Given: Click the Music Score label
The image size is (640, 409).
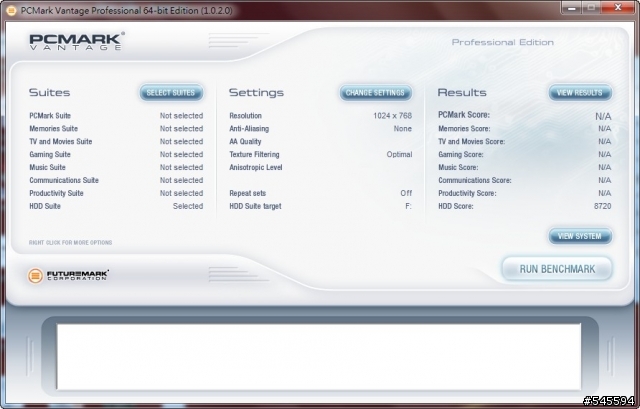Looking at the screenshot, I should (458, 167).
